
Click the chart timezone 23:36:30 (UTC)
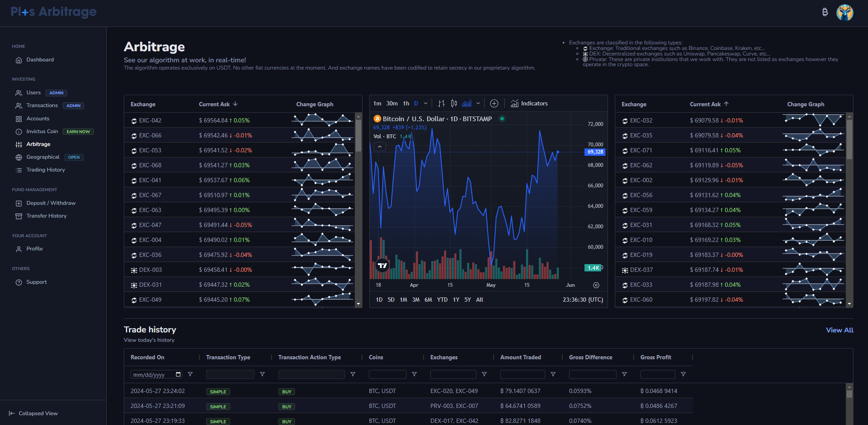point(583,300)
